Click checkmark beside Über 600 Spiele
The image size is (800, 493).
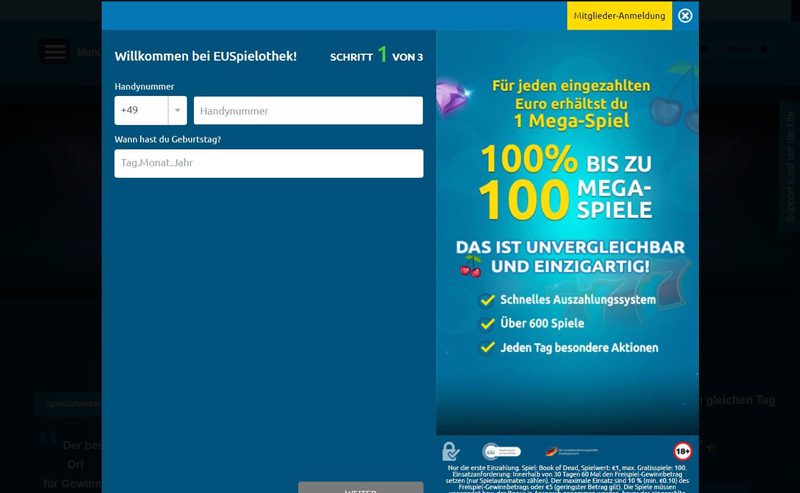click(x=487, y=323)
